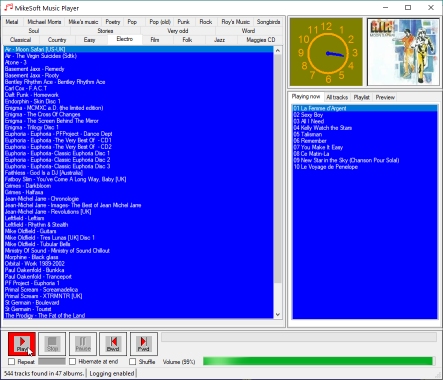Select track 01 La Femme d'Argent
The image size is (443, 380).
pyautogui.click(x=365, y=108)
